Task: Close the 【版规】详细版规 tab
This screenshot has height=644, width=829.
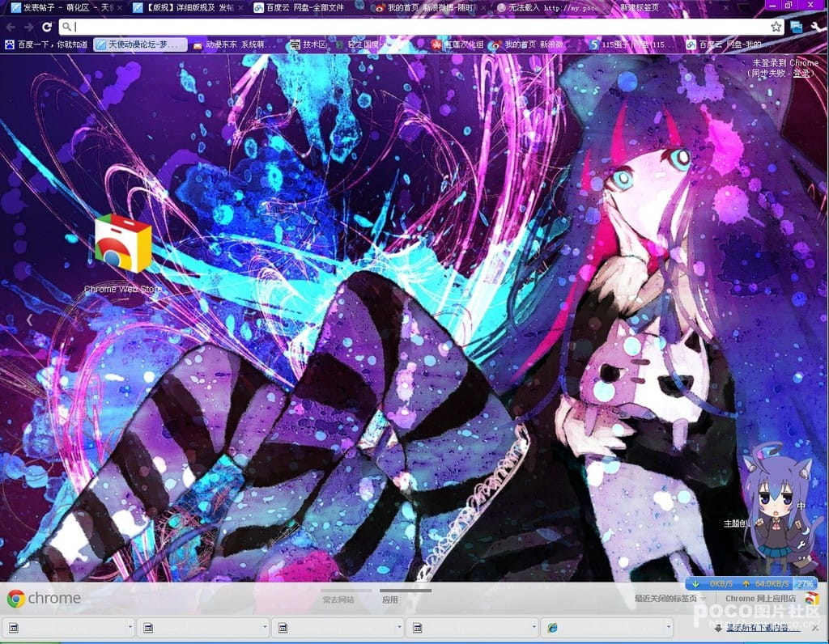Action: tap(241, 8)
